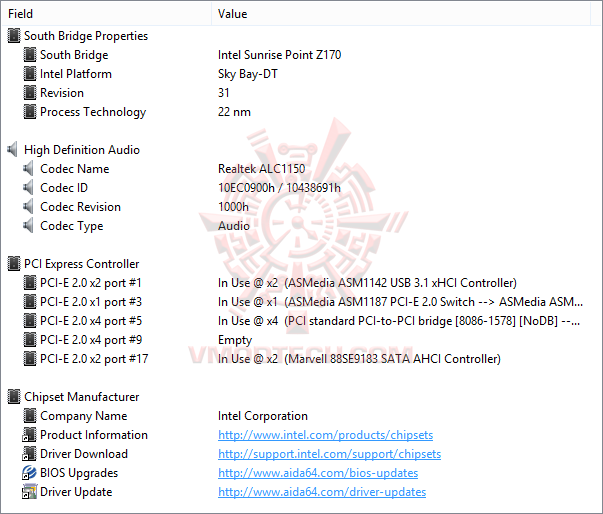This screenshot has width=603, height=514.
Task: Open the support.intel.com chipsets link
Action: point(329,454)
